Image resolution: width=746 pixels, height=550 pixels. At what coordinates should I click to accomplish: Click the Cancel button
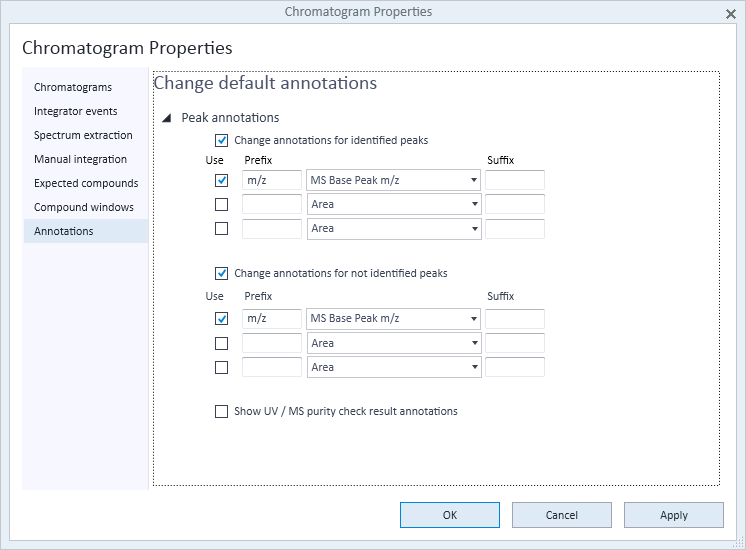[561, 515]
